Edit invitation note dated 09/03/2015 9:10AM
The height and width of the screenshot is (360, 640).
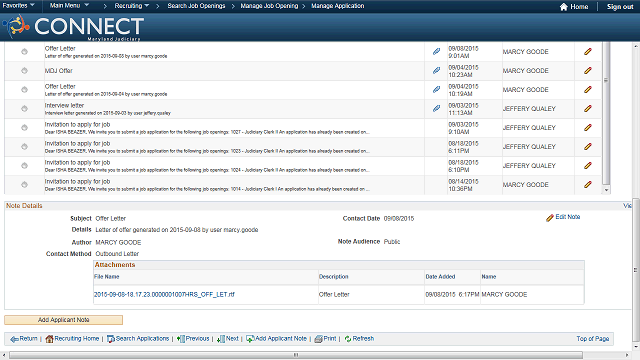coord(588,127)
